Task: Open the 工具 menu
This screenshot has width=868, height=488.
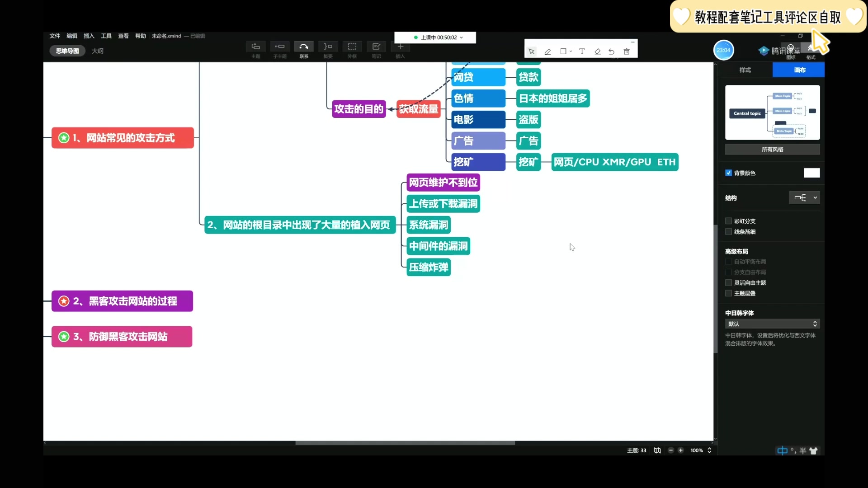Action: (x=106, y=36)
